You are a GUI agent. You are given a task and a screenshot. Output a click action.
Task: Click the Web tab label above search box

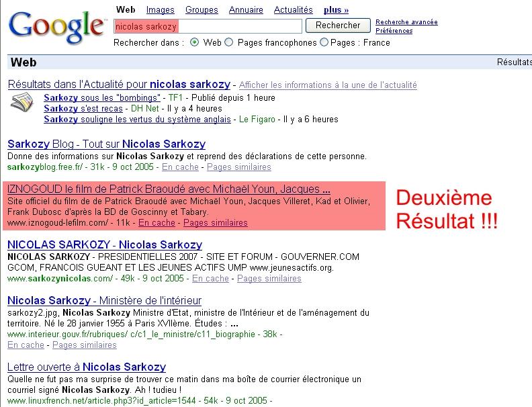126,10
